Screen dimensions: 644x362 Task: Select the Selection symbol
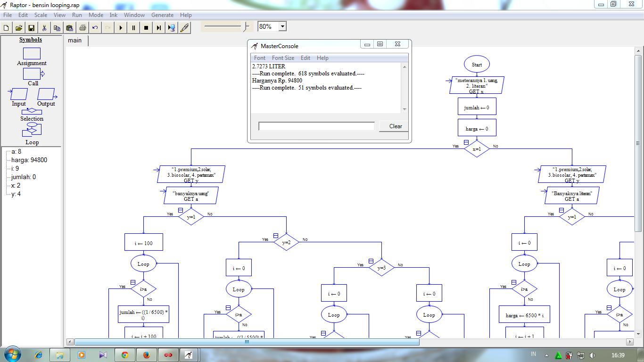point(32,111)
